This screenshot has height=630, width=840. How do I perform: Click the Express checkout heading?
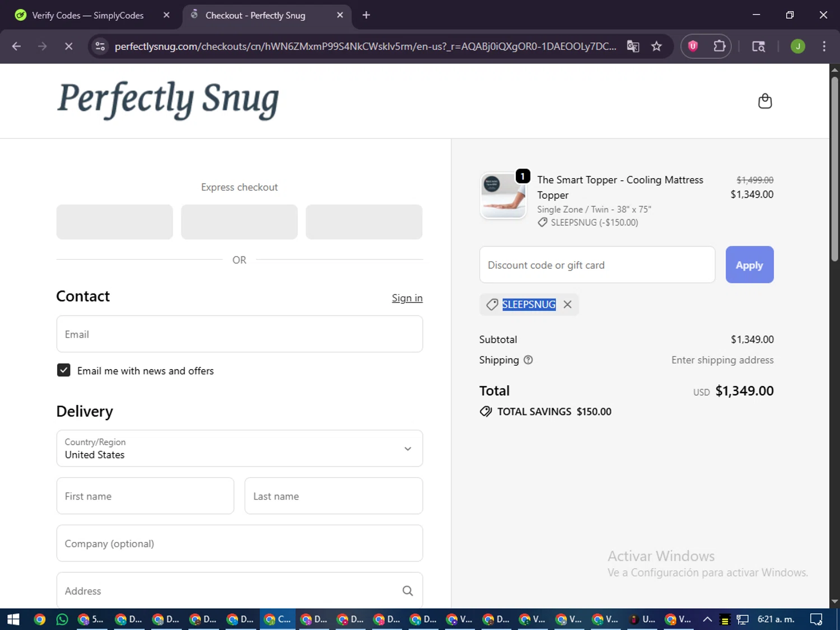click(x=240, y=187)
